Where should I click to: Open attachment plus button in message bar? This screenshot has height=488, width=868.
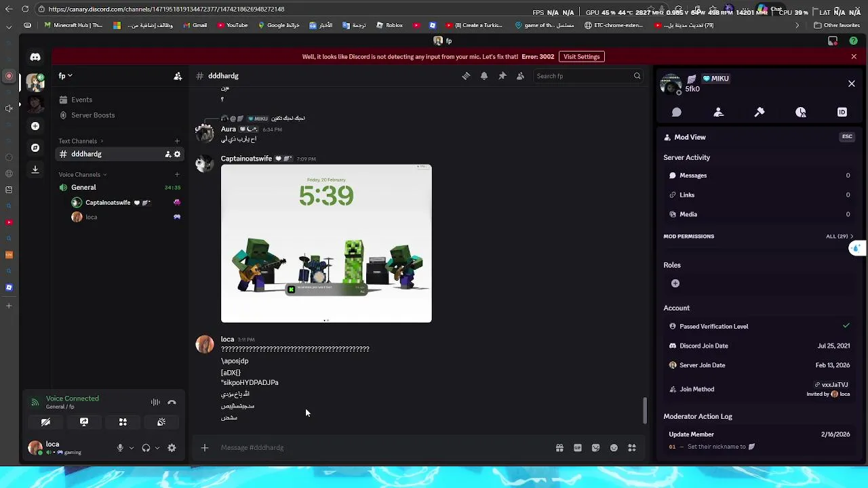[204, 448]
